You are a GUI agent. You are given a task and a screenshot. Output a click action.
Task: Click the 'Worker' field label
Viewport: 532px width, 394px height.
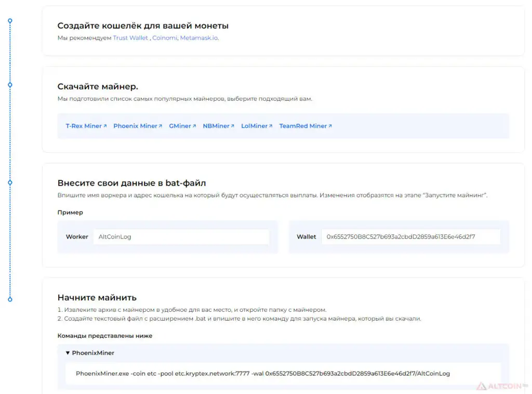coord(77,237)
